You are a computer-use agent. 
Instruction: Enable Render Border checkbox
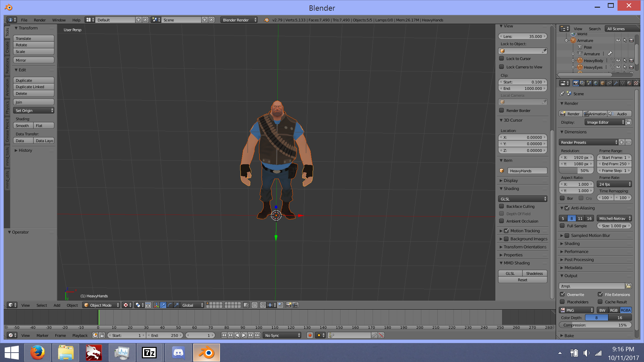tap(501, 110)
